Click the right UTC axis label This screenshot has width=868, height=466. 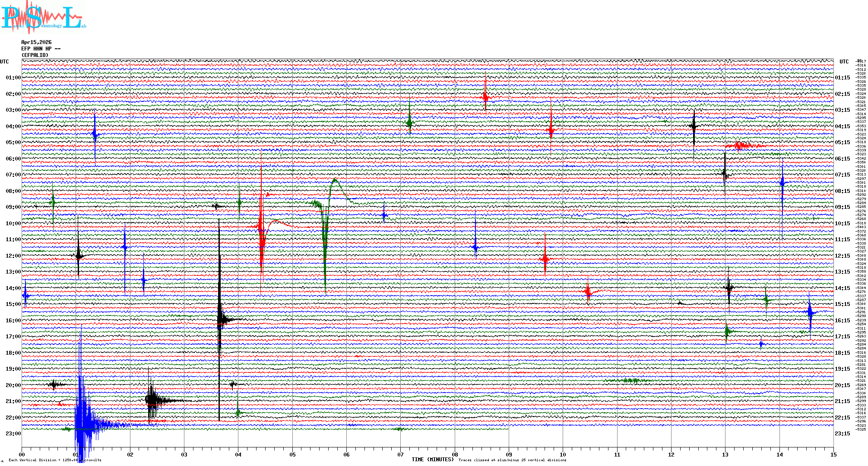844,62
